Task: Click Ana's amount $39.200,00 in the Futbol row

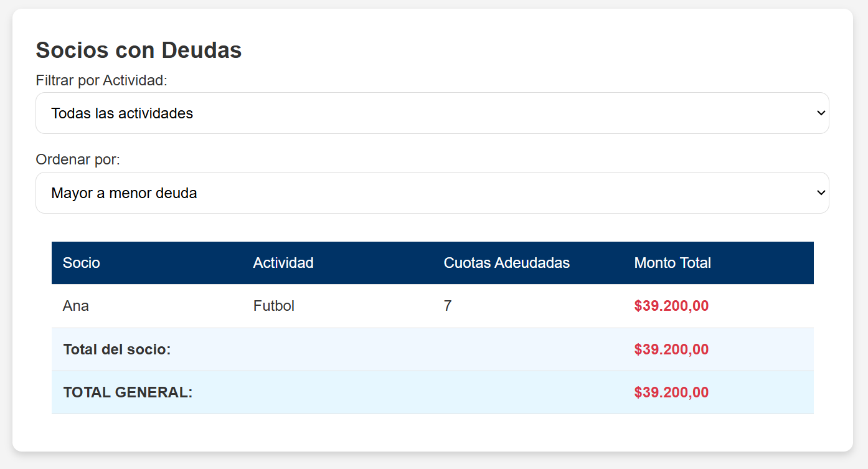Action: [671, 306]
